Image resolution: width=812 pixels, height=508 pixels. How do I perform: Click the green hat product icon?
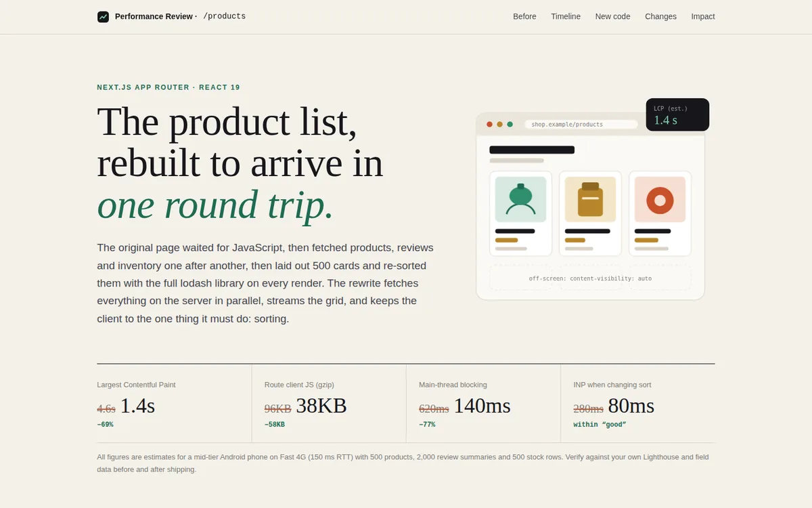(x=520, y=199)
